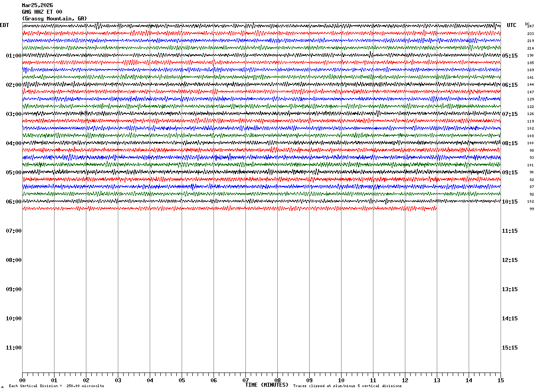This screenshot has width=536, height=392.
Task: Click the 250.00 microvolts vertical division note
Action: click(57, 386)
